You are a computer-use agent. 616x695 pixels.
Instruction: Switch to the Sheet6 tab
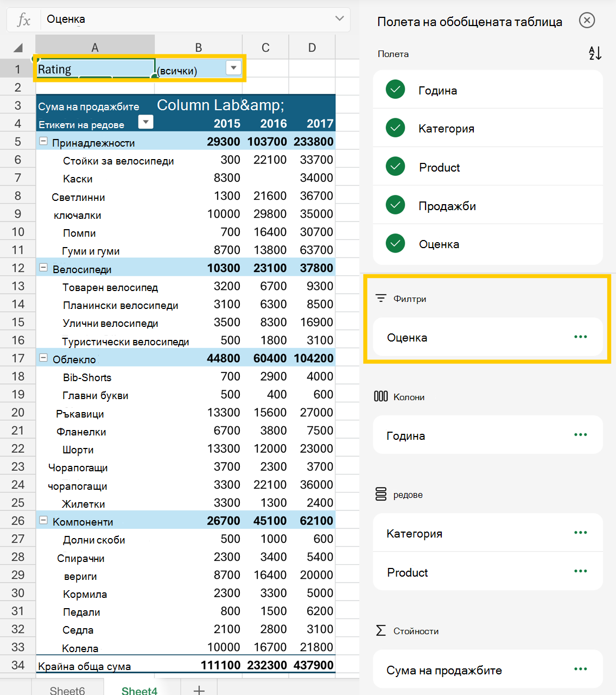[x=67, y=690]
